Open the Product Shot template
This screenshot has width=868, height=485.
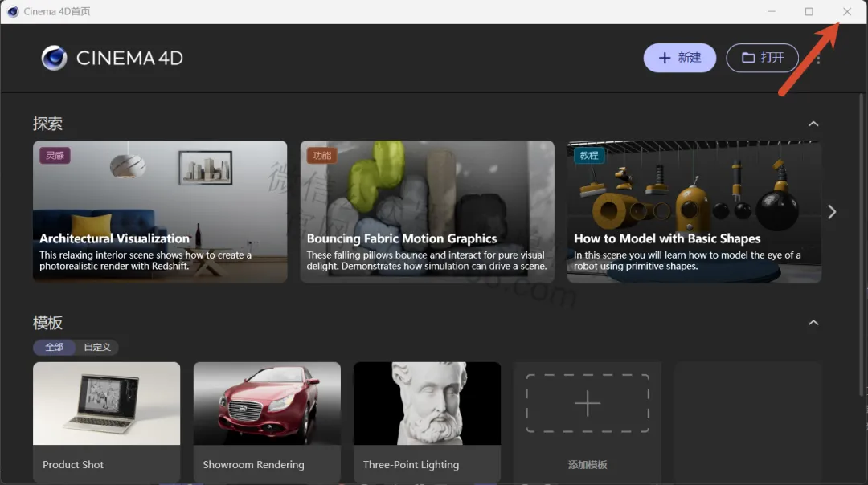point(106,422)
